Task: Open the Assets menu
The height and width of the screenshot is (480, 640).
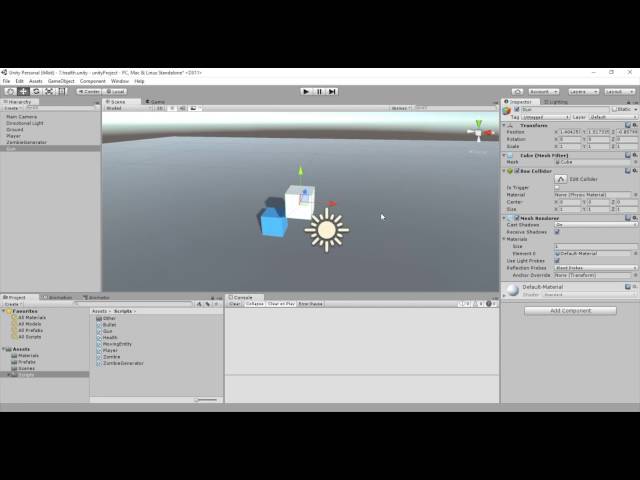Action: click(36, 81)
